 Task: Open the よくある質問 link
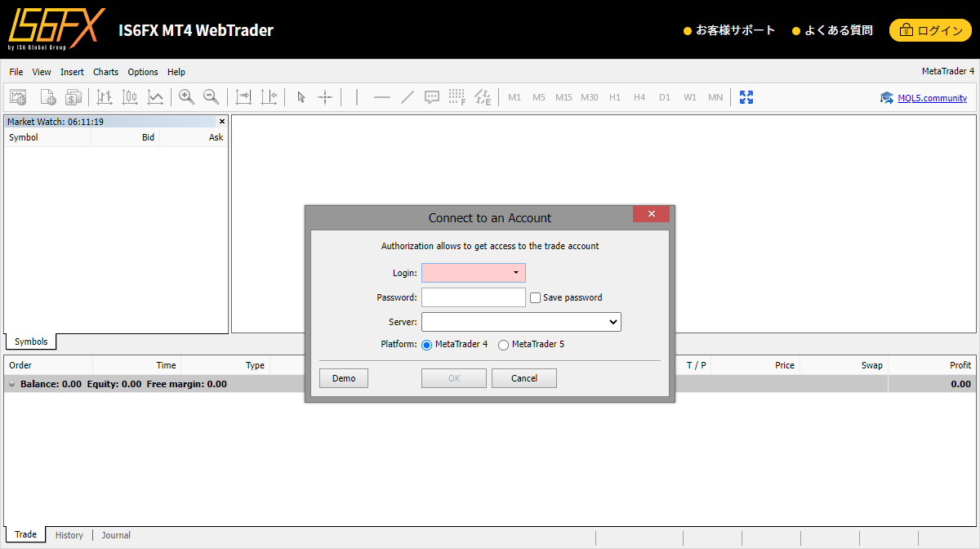pos(832,30)
